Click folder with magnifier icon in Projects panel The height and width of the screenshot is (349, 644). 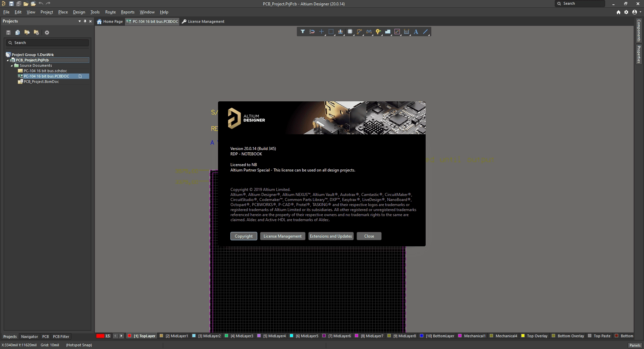point(27,33)
